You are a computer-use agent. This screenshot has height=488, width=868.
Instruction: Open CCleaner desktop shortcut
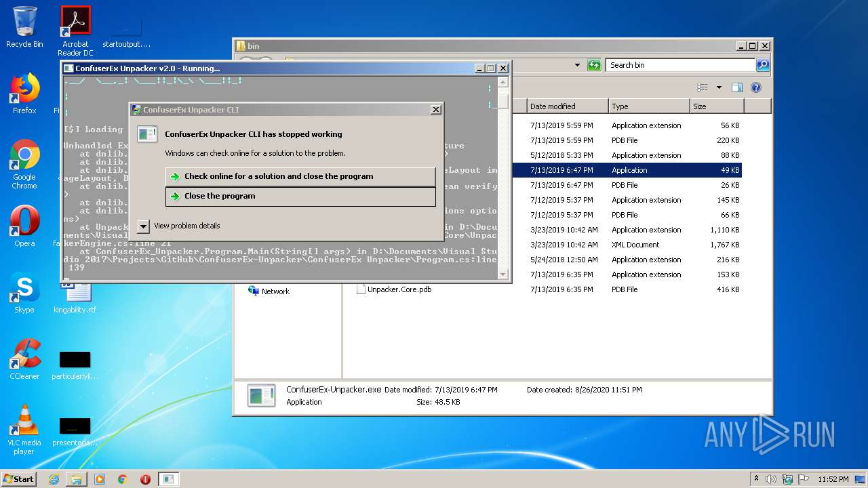point(24,359)
